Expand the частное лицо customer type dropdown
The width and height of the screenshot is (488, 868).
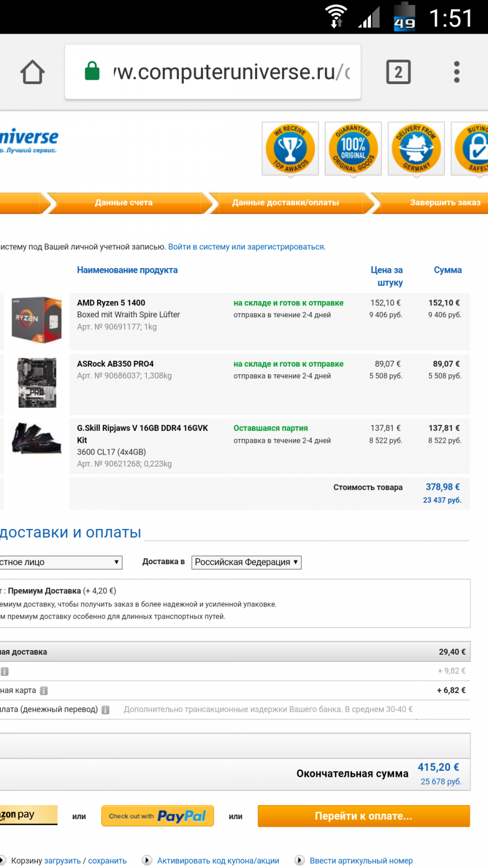[x=61, y=562]
